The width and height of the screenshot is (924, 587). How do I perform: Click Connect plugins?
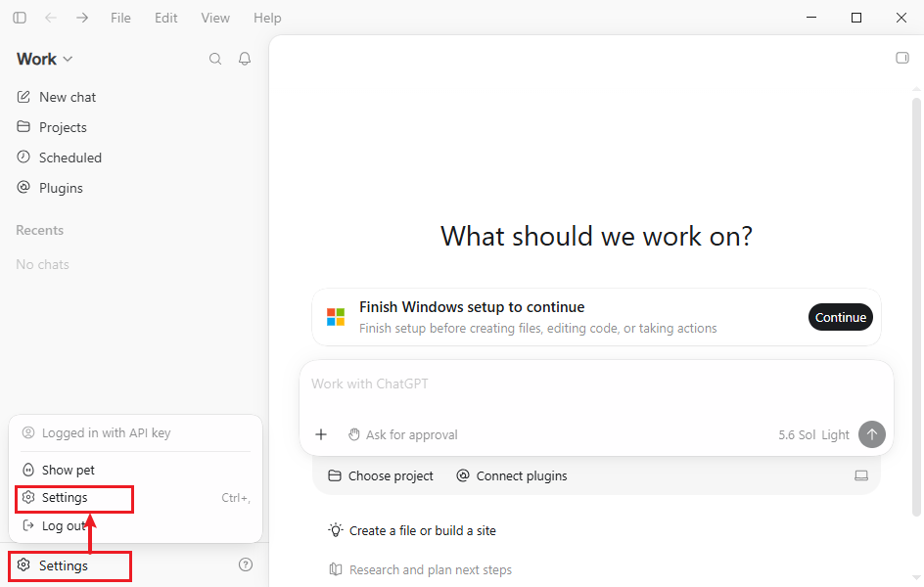point(512,475)
